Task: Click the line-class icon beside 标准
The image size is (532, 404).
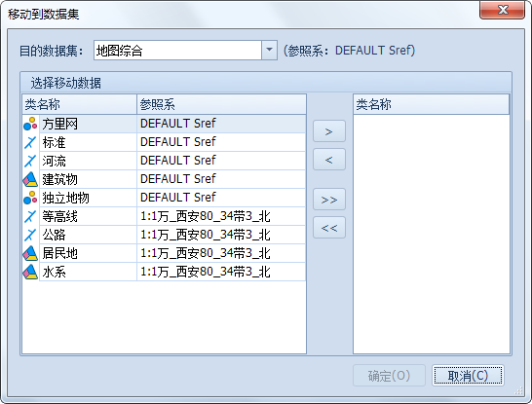Action: [x=30, y=142]
